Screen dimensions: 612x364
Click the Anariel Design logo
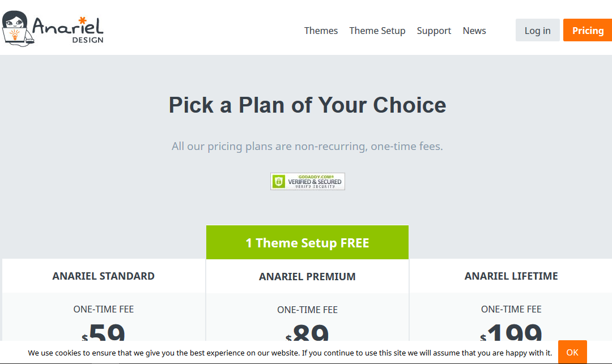(x=53, y=28)
